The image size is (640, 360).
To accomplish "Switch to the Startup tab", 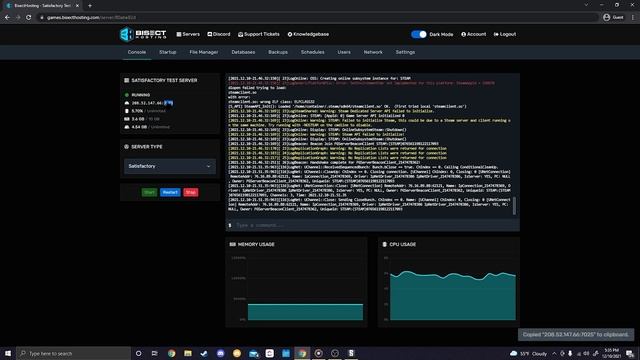I will pyautogui.click(x=168, y=52).
